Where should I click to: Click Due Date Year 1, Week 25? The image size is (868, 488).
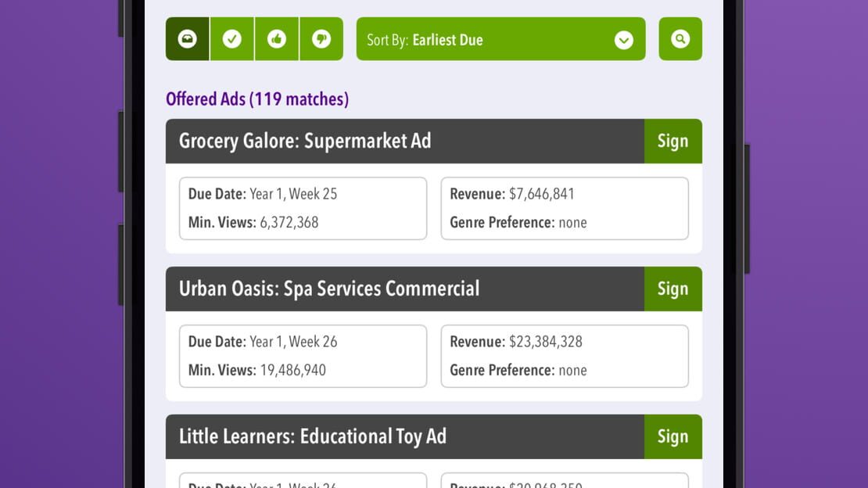point(263,194)
